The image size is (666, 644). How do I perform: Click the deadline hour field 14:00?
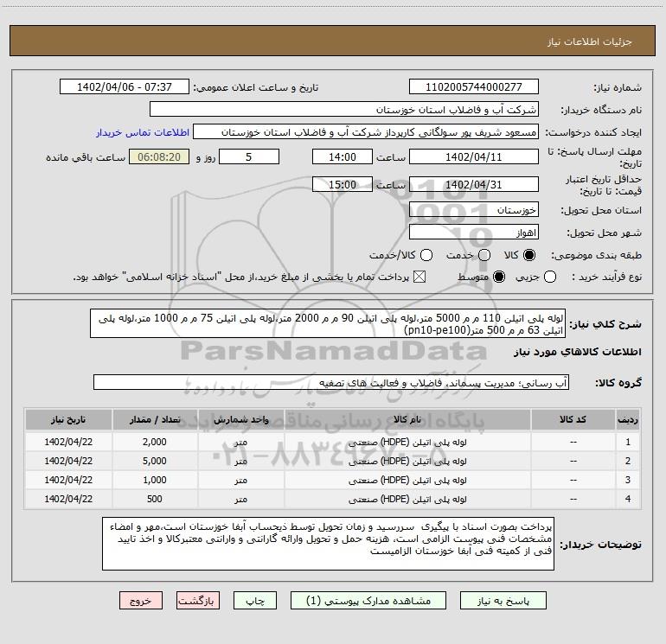click(343, 156)
